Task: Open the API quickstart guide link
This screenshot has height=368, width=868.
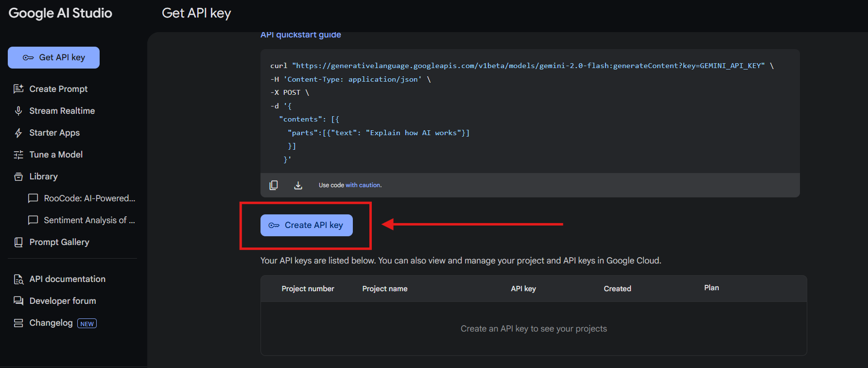Action: click(301, 35)
